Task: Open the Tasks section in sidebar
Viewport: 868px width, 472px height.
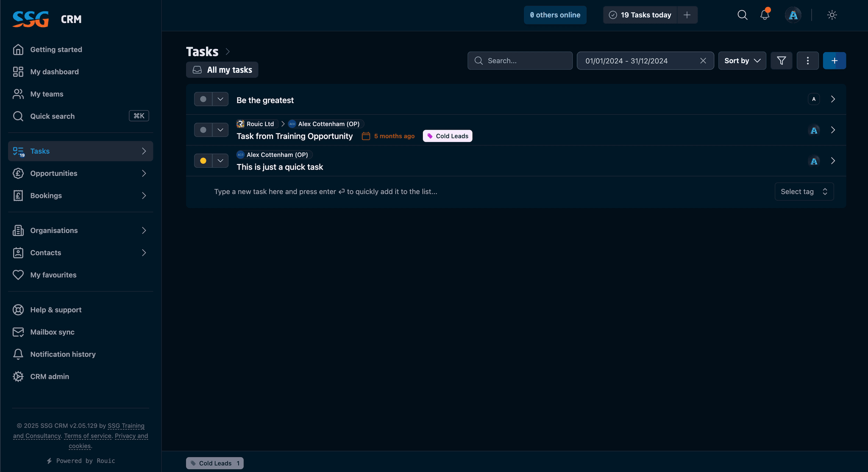Action: tap(40, 151)
